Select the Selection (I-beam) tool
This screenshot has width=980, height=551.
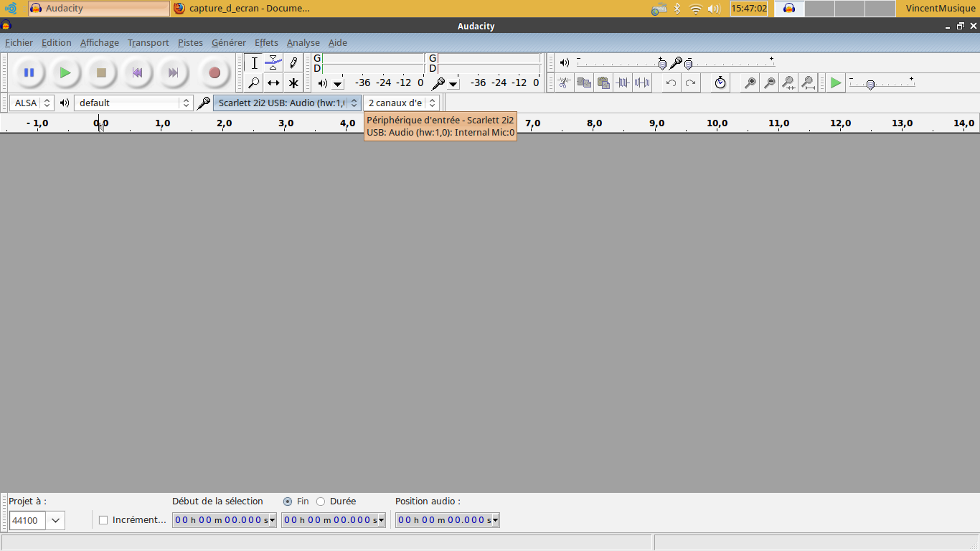pos(254,63)
